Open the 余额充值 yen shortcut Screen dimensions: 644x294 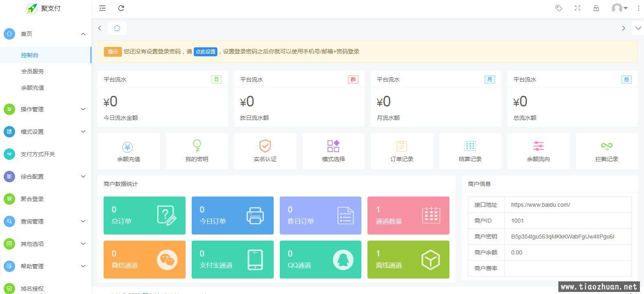[128, 151]
